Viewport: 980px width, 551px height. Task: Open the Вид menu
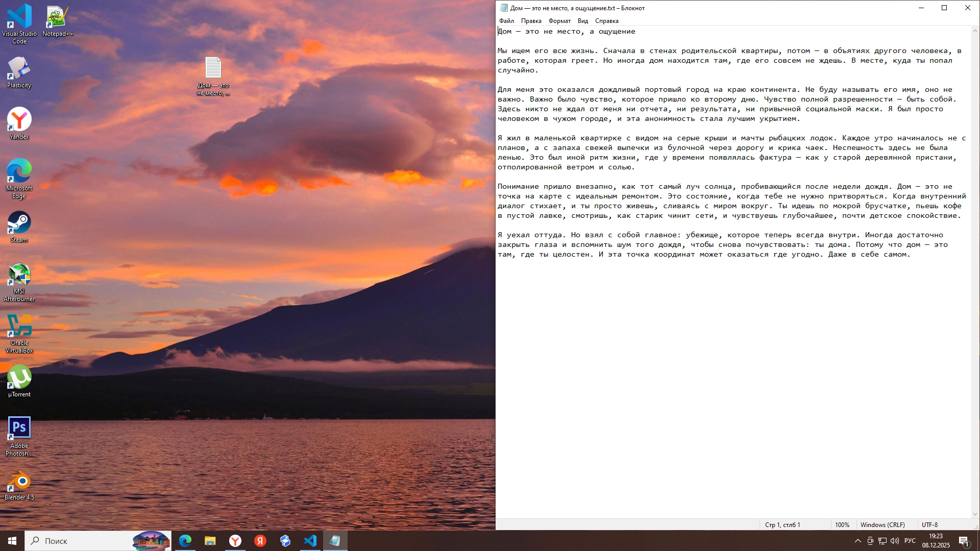tap(582, 21)
